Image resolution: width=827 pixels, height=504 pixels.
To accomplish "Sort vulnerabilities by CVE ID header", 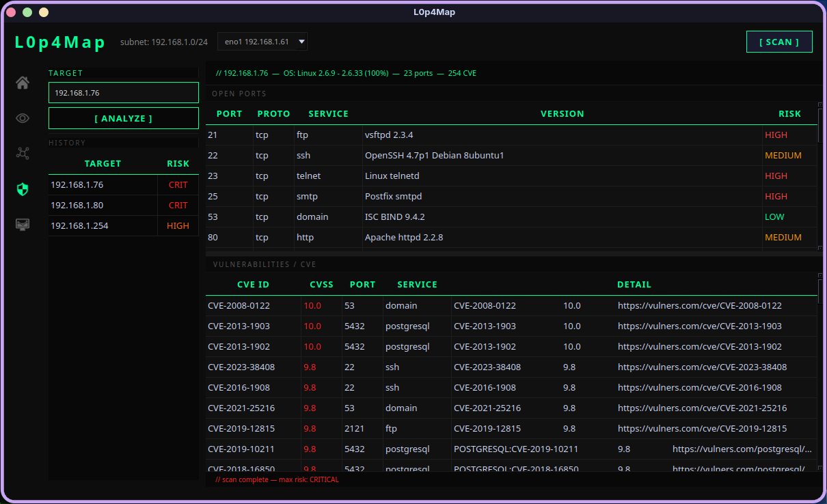I will coord(253,285).
